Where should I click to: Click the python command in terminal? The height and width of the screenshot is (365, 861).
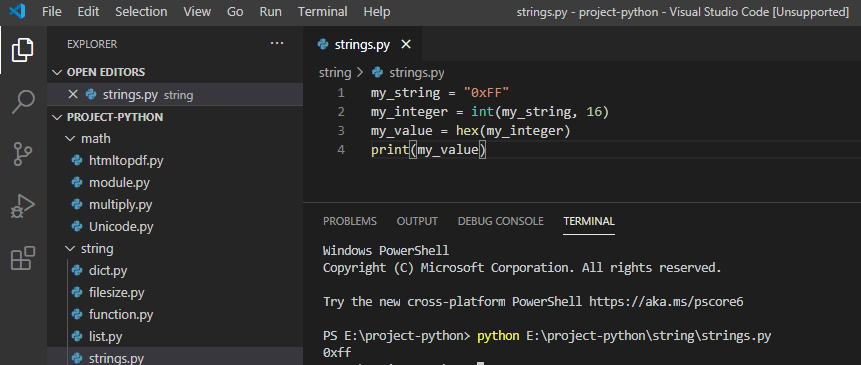click(498, 335)
